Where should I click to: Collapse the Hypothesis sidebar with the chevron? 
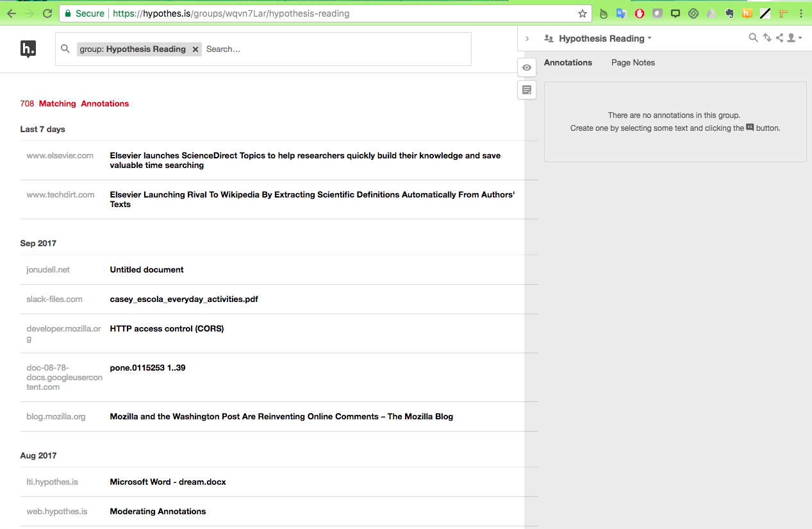[527, 38]
